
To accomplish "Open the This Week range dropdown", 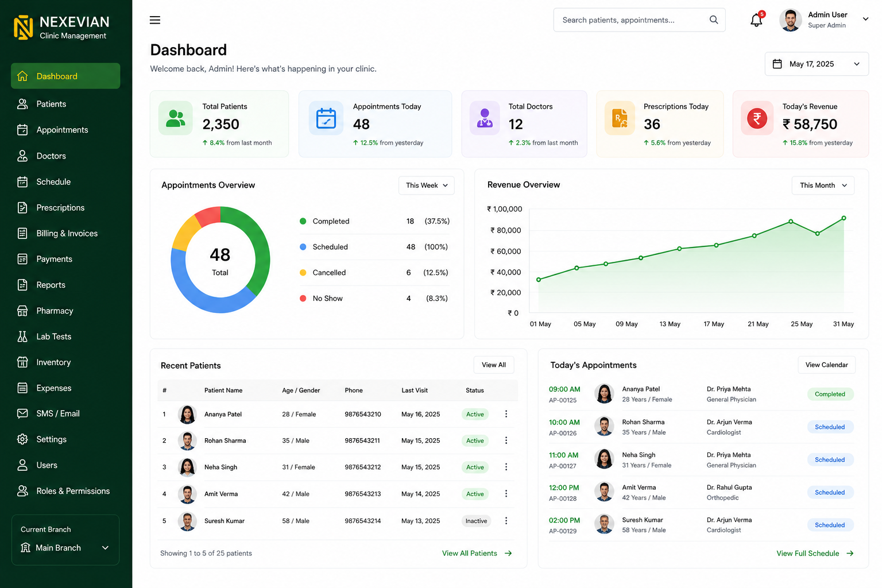I will (x=427, y=185).
